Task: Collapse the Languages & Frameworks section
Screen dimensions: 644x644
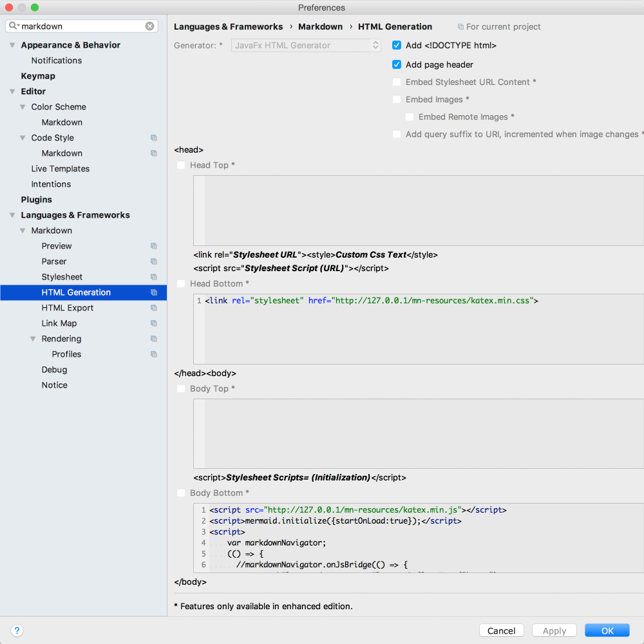Action: (12, 215)
